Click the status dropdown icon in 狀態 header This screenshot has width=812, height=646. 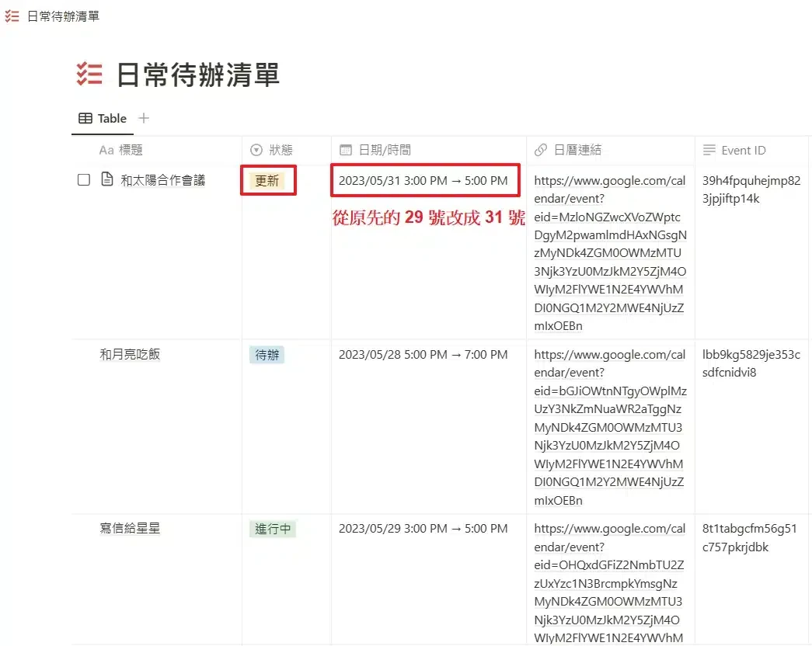pyautogui.click(x=256, y=150)
